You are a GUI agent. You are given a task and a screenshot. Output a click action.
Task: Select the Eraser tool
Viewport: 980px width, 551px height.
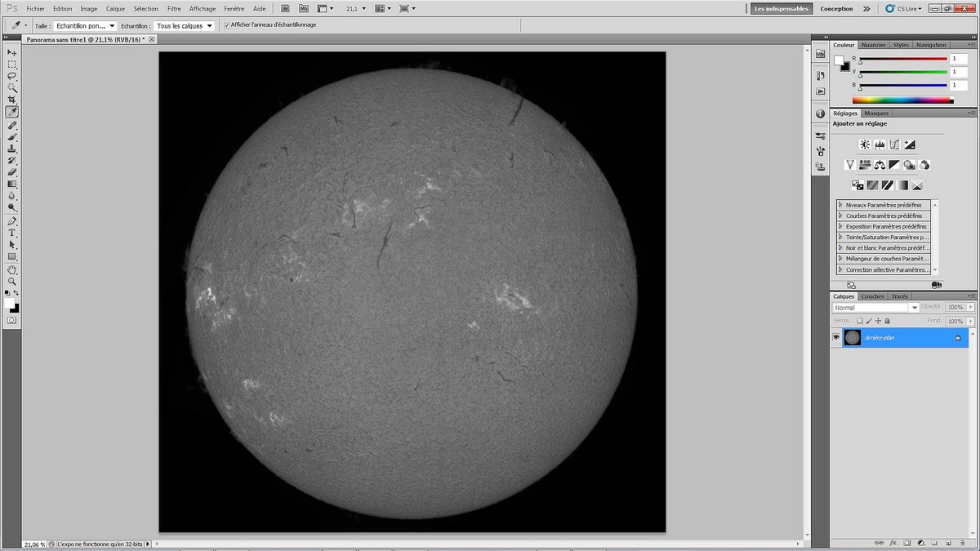pyautogui.click(x=12, y=172)
